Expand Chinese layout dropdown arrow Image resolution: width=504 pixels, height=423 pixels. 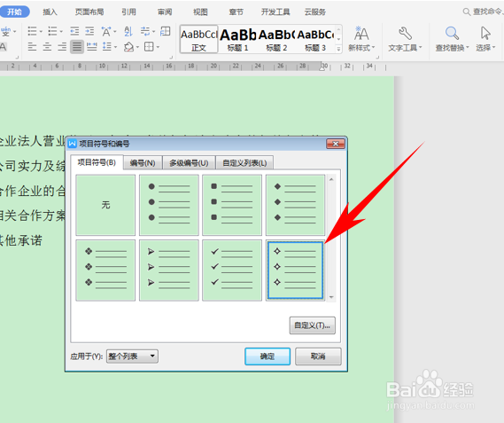[115, 32]
